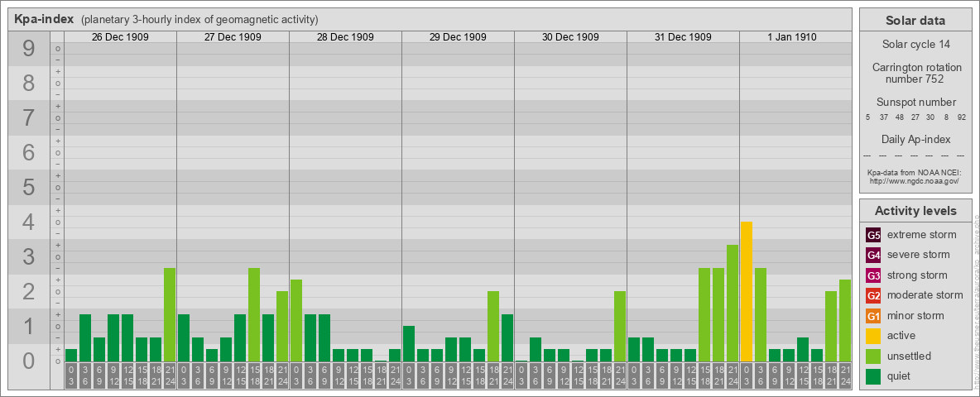Click the sunspot value '37'
The image size is (980, 397).
[884, 117]
